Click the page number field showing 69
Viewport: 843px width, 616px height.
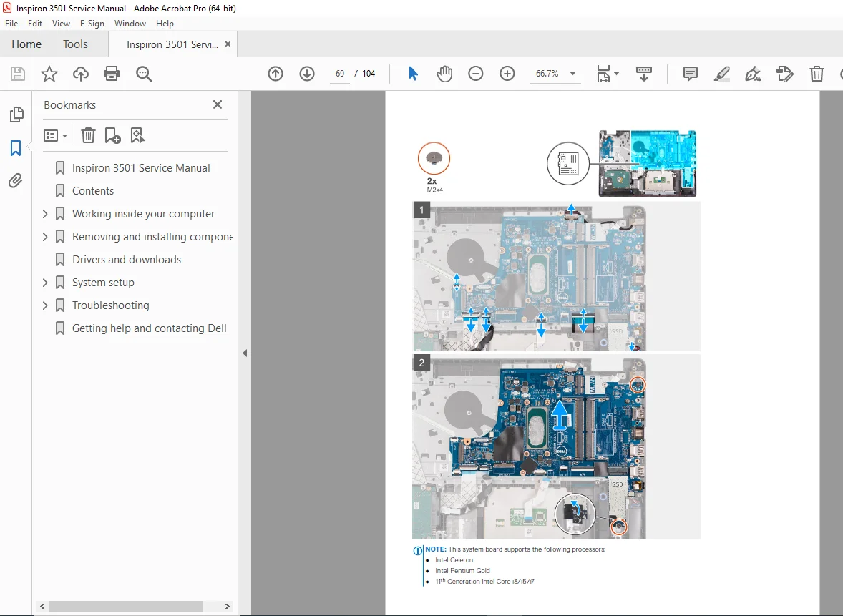pyautogui.click(x=340, y=74)
